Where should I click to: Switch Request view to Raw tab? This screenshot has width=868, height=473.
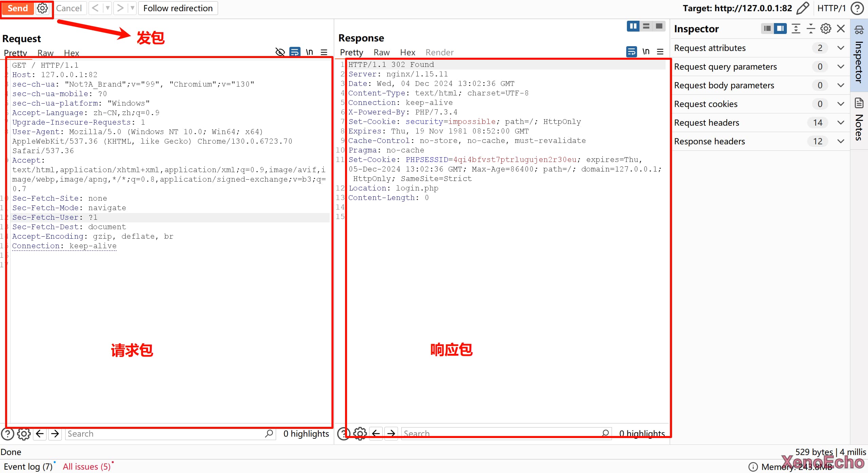(x=46, y=53)
